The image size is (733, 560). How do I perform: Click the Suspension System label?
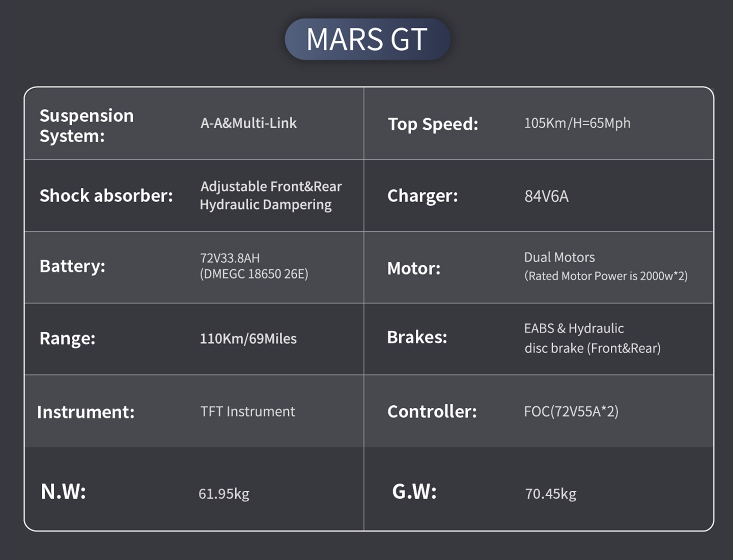(x=87, y=126)
